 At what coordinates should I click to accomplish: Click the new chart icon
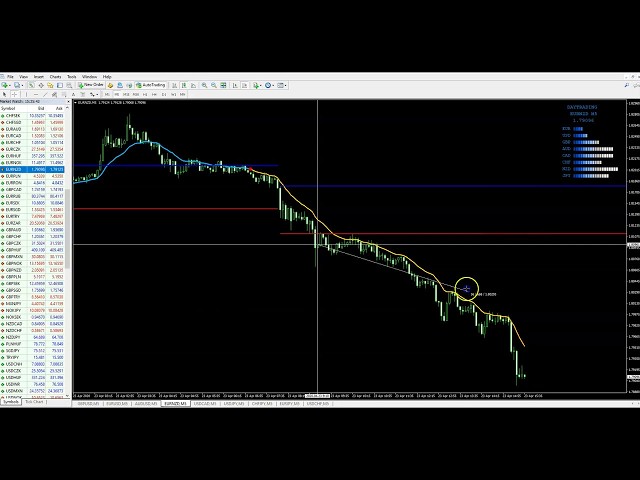(x=5, y=85)
